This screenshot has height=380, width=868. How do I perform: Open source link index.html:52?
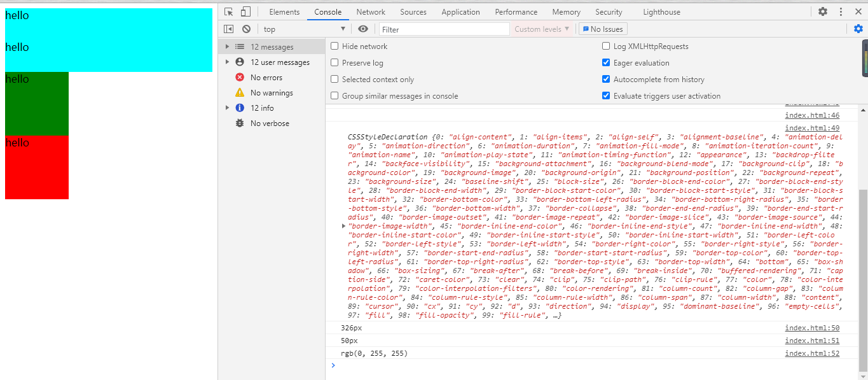point(812,353)
